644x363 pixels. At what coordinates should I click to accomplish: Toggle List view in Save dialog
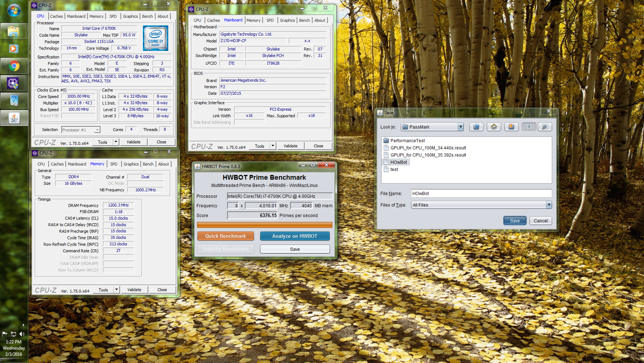pos(529,127)
